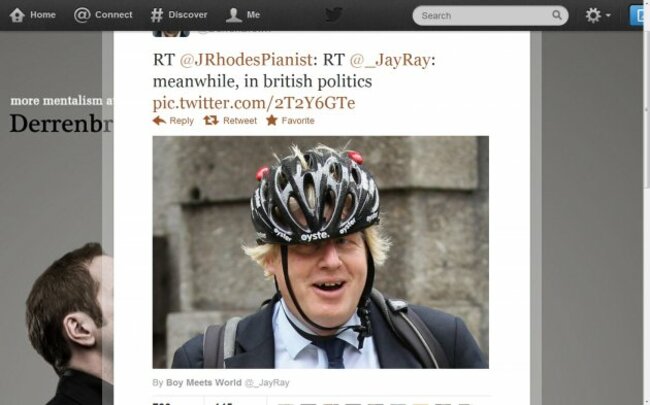Go to the Discover menu item

coord(179,15)
